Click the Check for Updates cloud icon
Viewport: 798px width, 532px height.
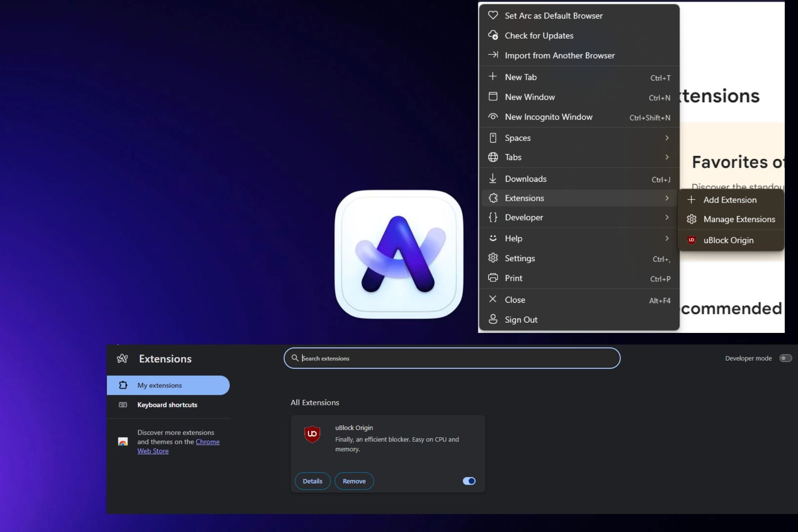[x=493, y=35]
